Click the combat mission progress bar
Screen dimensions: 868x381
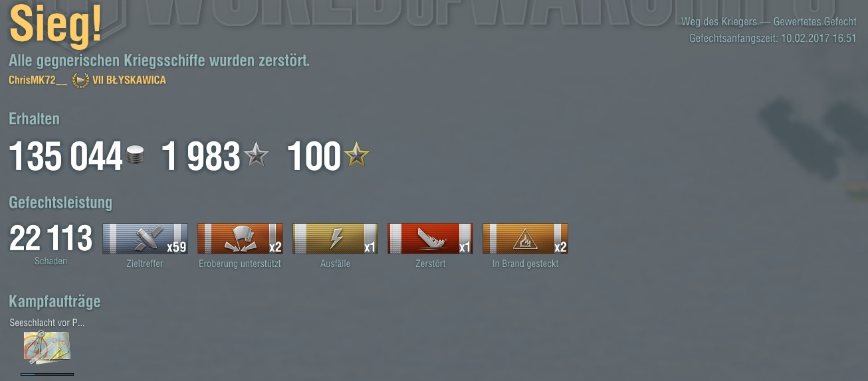pos(47,374)
